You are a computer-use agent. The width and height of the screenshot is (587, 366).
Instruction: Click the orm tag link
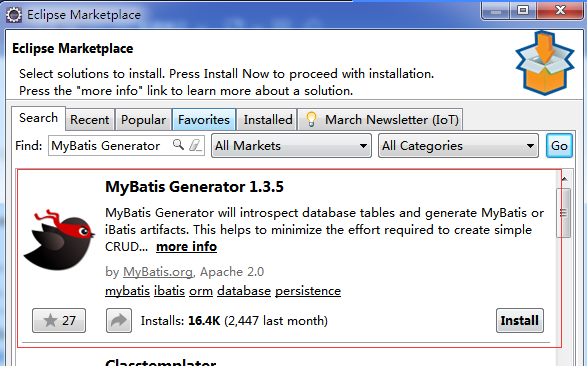(x=201, y=291)
